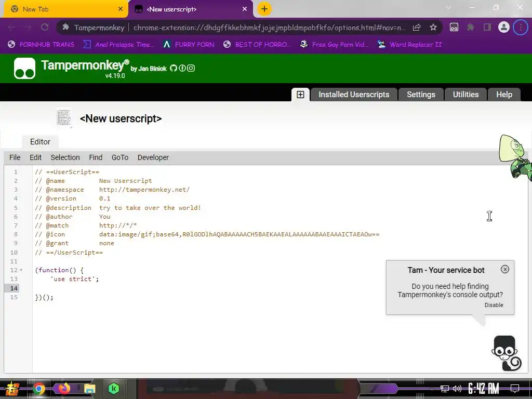Image resolution: width=532 pixels, height=399 pixels.
Task: Open the Help tab
Action: (504, 95)
